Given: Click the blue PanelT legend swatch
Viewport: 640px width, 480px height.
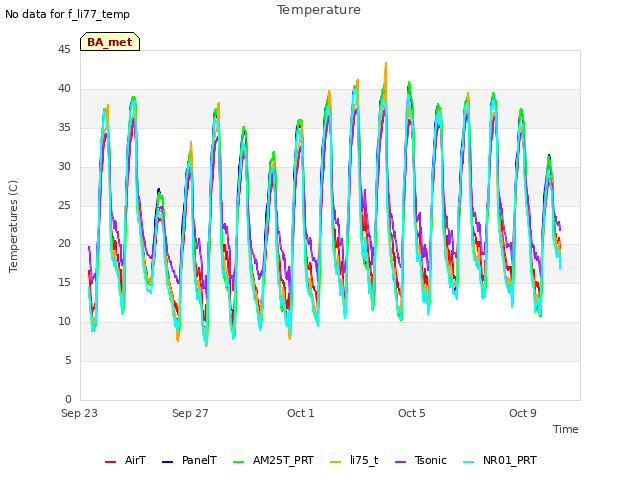Looking at the screenshot, I should [x=167, y=462].
